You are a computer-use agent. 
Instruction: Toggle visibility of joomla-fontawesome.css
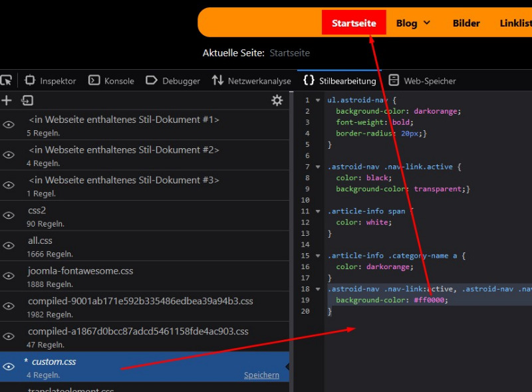coord(9,276)
